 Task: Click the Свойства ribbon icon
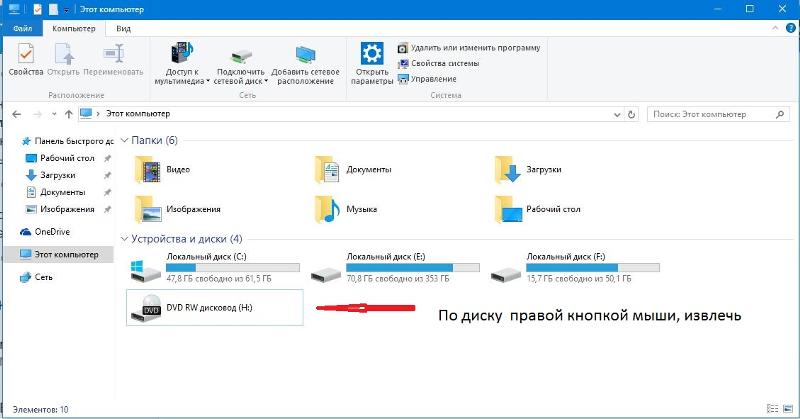pos(26,54)
